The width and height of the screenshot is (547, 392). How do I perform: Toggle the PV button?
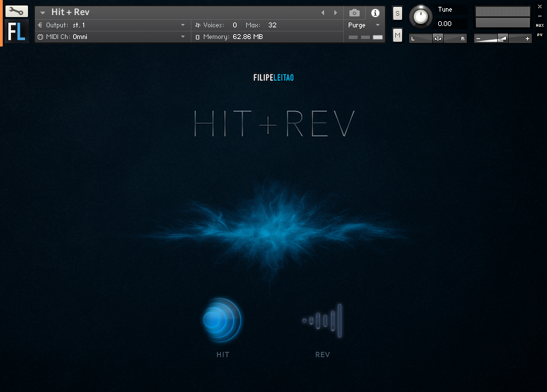pos(539,35)
